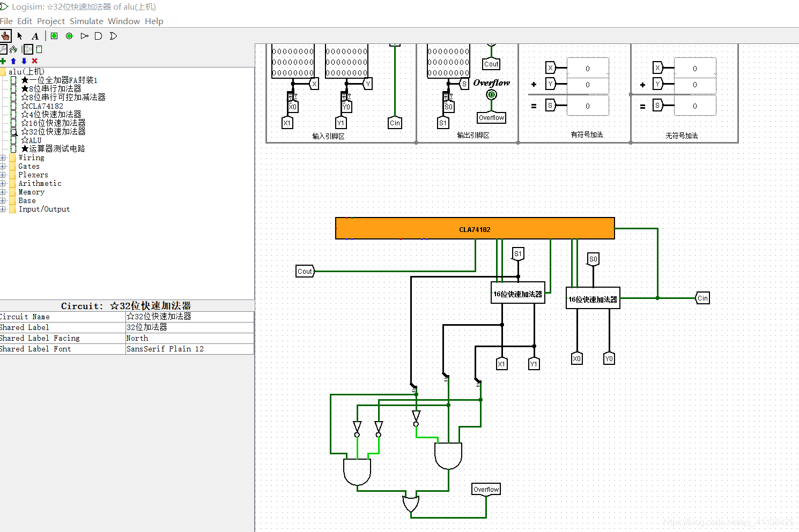Select the ☆32位快速加法器 circuit in tree
This screenshot has height=532, width=799.
pos(53,132)
